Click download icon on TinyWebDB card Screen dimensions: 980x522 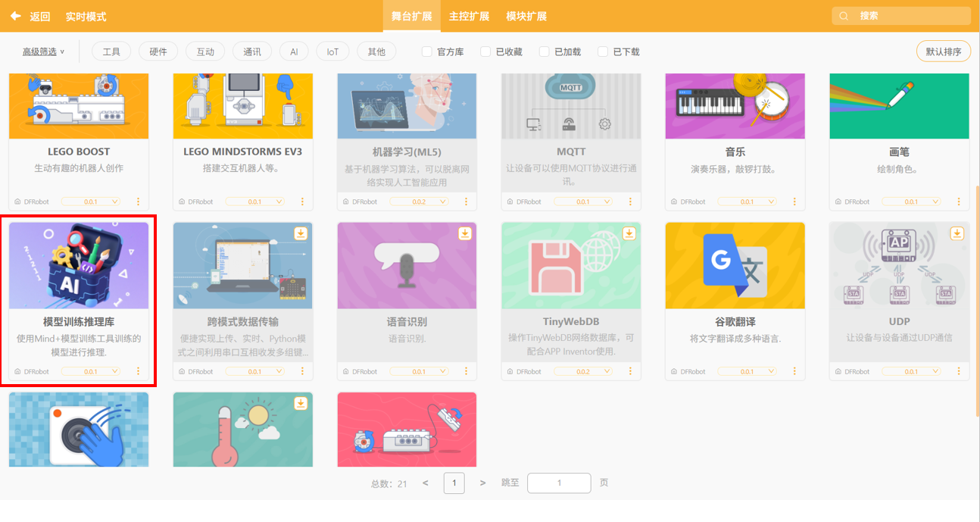(x=629, y=233)
